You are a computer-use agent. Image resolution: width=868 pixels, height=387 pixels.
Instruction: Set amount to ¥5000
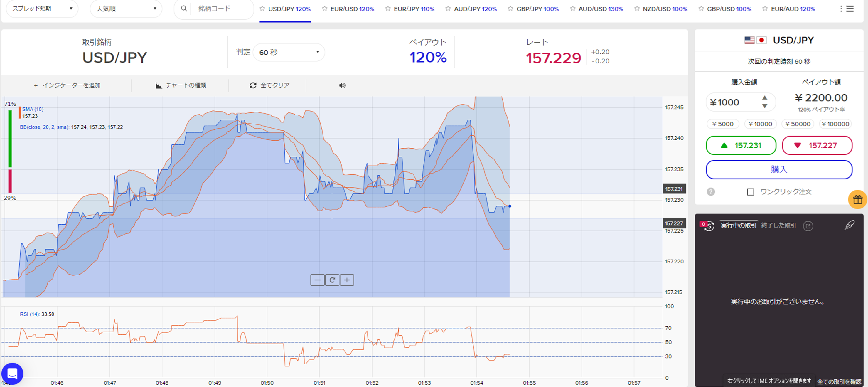(x=723, y=124)
